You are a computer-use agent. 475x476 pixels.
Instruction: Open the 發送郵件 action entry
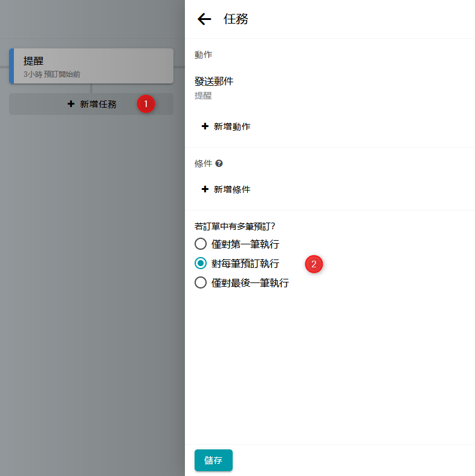click(x=214, y=82)
